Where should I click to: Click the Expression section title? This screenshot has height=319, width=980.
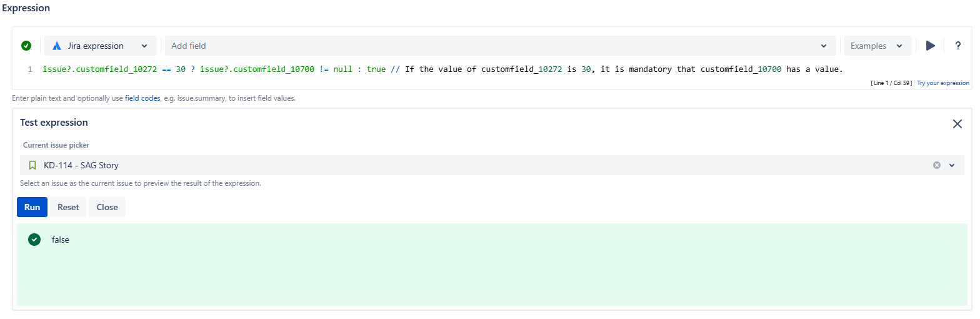(x=26, y=9)
